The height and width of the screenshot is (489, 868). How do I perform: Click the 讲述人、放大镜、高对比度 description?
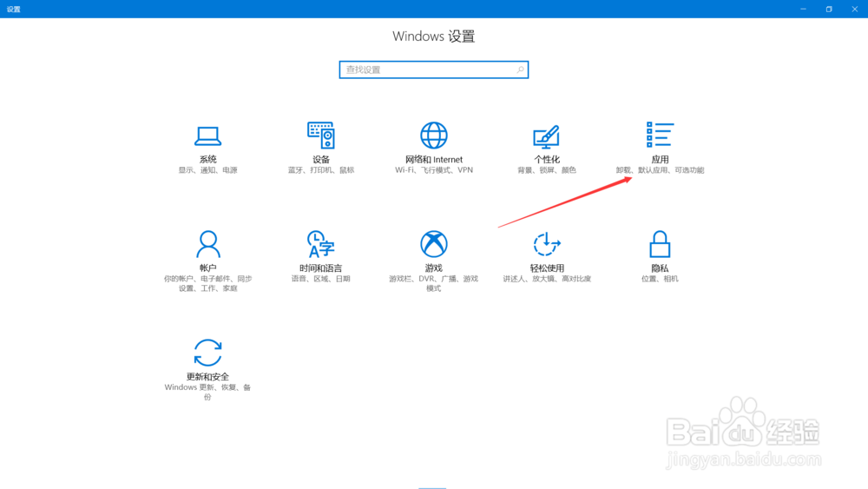pos(547,279)
